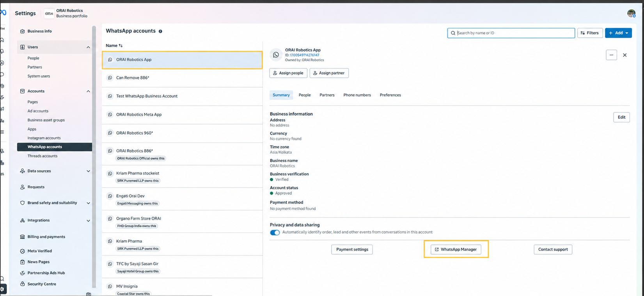Image resolution: width=644 pixels, height=296 pixels.
Task: Select the Kriam Pharma stockeist account
Action: (x=182, y=176)
